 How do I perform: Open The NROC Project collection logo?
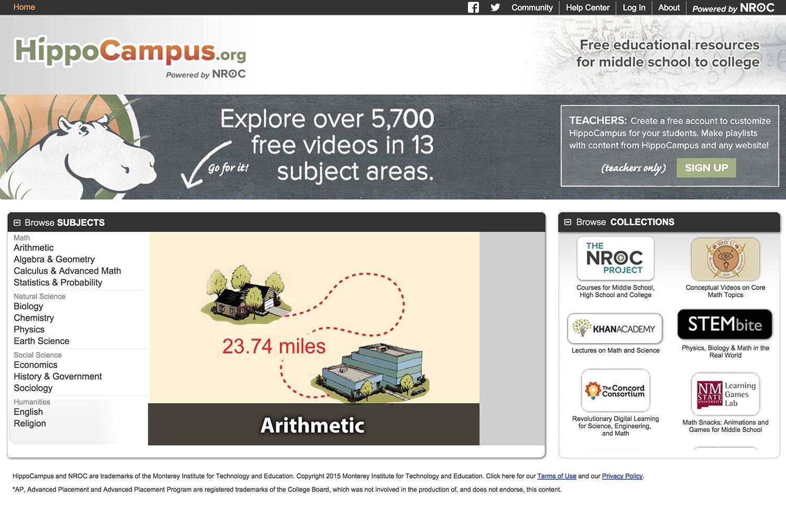click(x=615, y=258)
